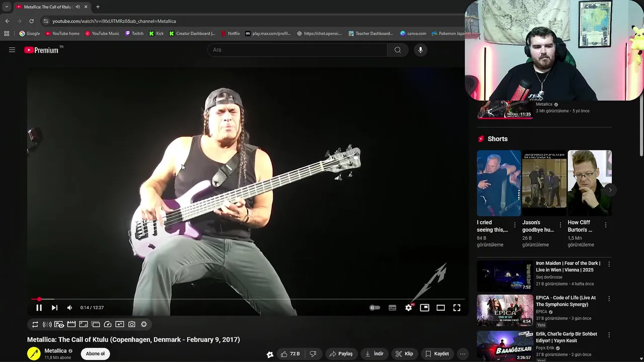Open the Teacher Dashboard bookmark

point(370,34)
